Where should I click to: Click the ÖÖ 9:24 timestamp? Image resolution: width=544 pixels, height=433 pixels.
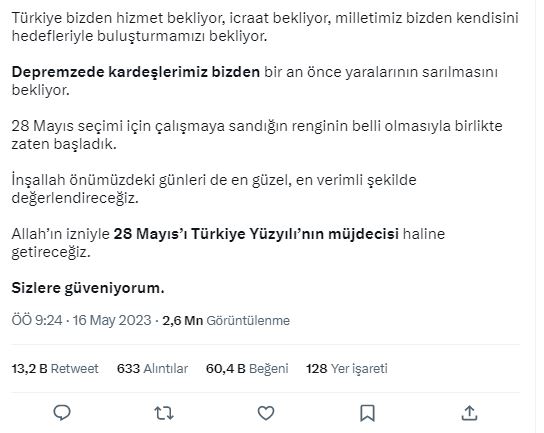coord(37,320)
